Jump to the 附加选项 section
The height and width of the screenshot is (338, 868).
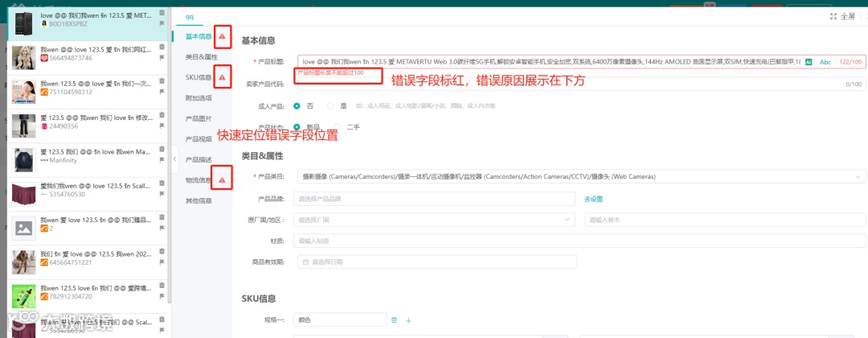[x=199, y=98]
